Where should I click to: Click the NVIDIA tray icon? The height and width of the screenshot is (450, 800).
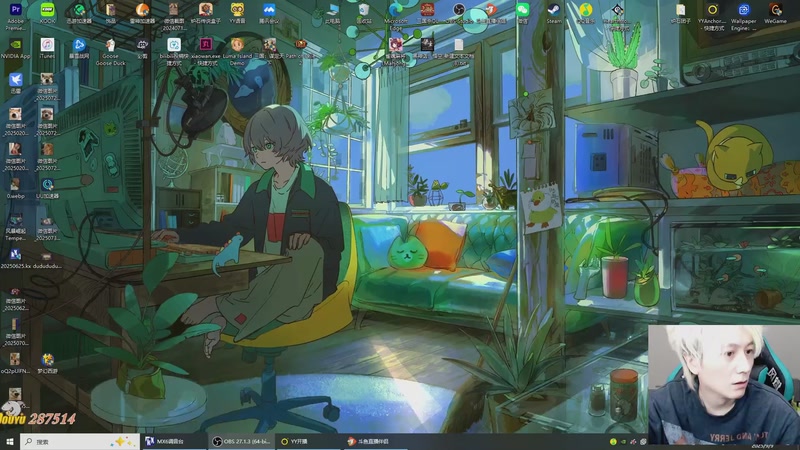pyautogui.click(x=623, y=441)
